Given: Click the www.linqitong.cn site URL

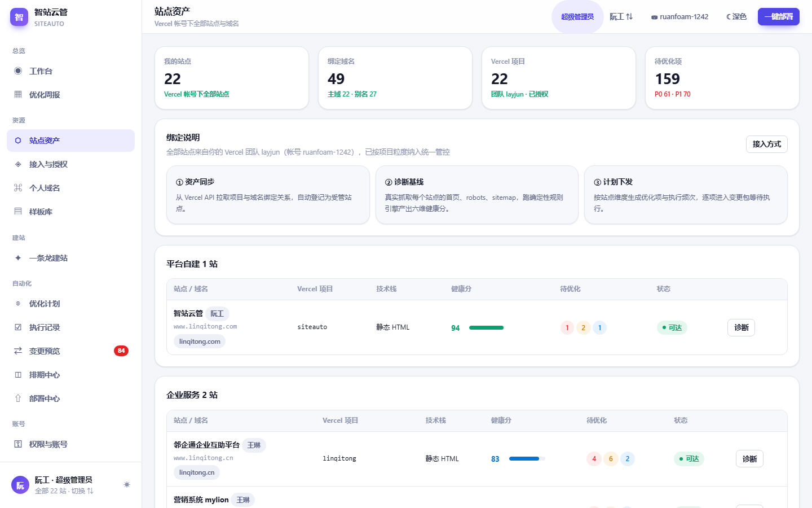Looking at the screenshot, I should pos(204,458).
